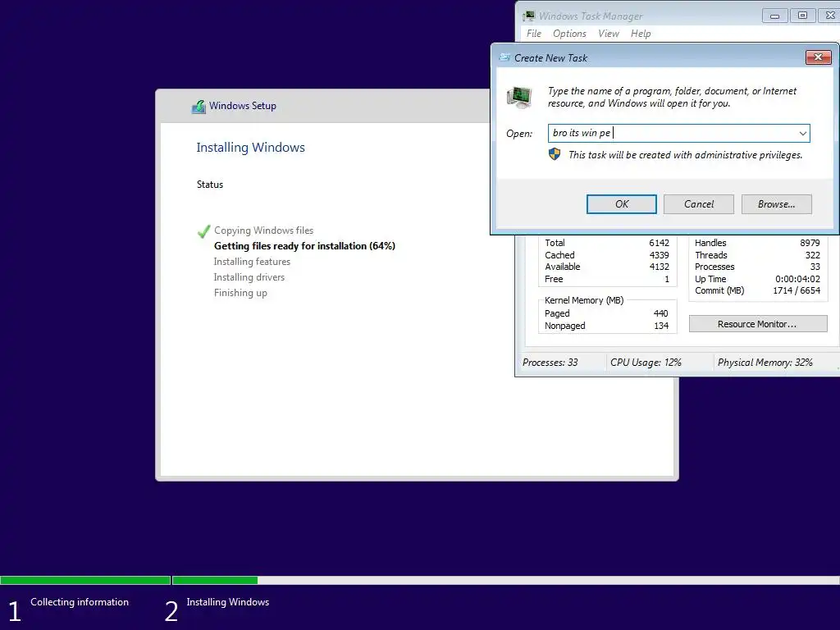The width and height of the screenshot is (840, 630).
Task: Click the green checkmark beside Copying Windows files
Action: click(x=203, y=231)
